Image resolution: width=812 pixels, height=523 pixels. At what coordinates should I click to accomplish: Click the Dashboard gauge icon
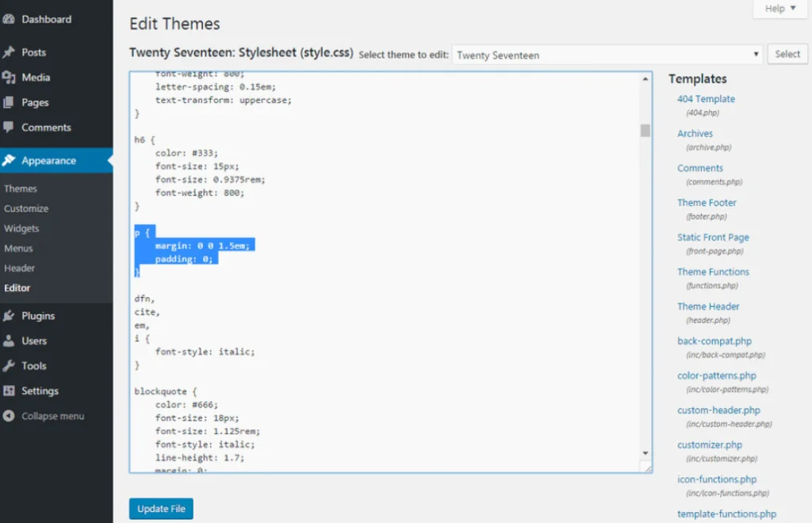pyautogui.click(x=9, y=19)
